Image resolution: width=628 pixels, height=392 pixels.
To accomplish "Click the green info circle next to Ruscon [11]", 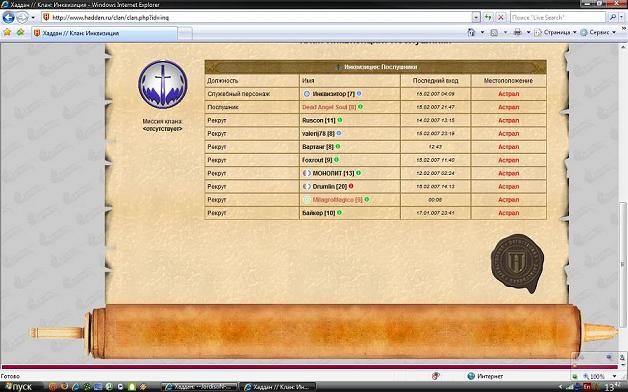I will (340, 120).
